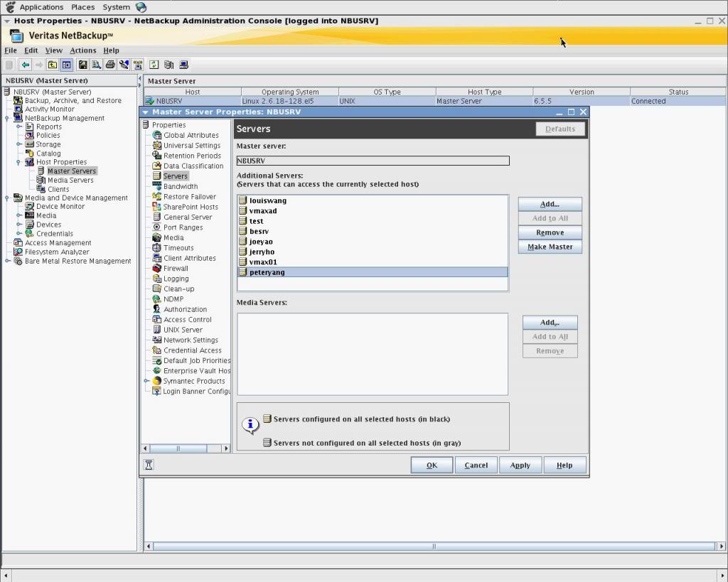
Task: Click the Restore Failover icon in Properties
Action: point(157,196)
